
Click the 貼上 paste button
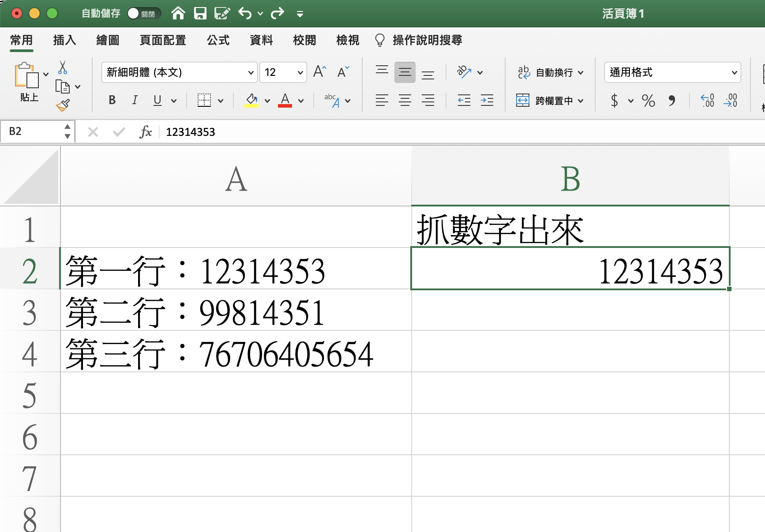point(27,82)
